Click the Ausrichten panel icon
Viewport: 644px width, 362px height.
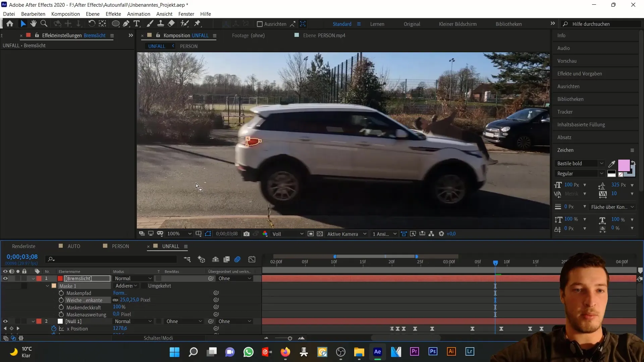(570, 86)
